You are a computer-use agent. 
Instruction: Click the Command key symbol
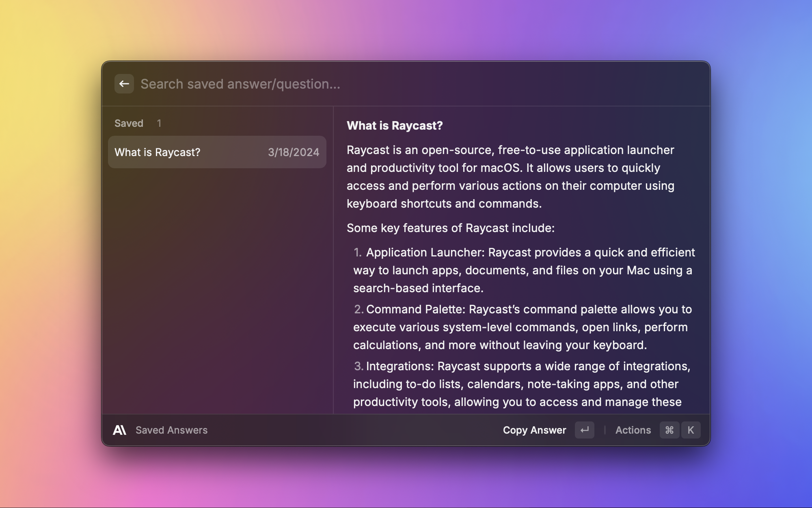pyautogui.click(x=669, y=430)
